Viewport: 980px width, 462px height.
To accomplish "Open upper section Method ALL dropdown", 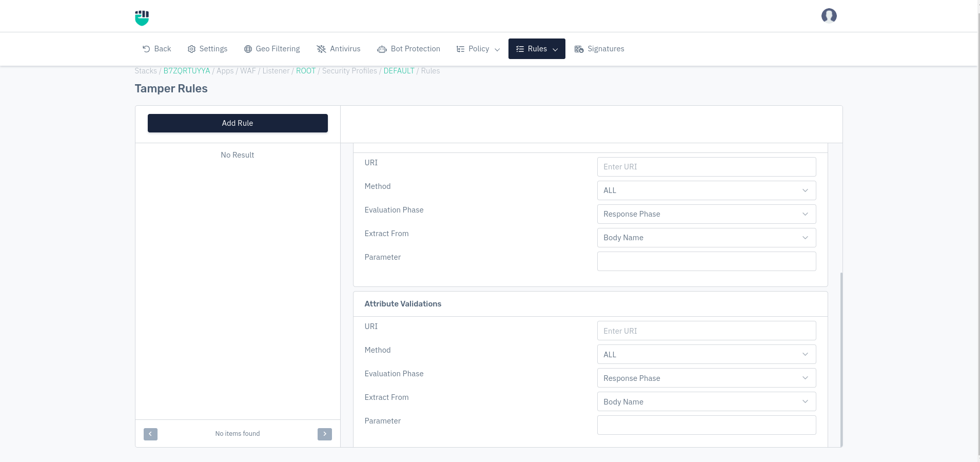I will pos(707,190).
